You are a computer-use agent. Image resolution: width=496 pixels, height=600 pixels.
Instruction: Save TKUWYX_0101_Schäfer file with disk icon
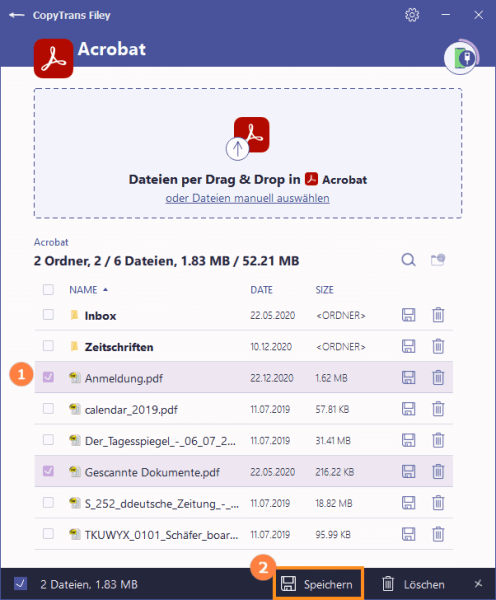(408, 534)
